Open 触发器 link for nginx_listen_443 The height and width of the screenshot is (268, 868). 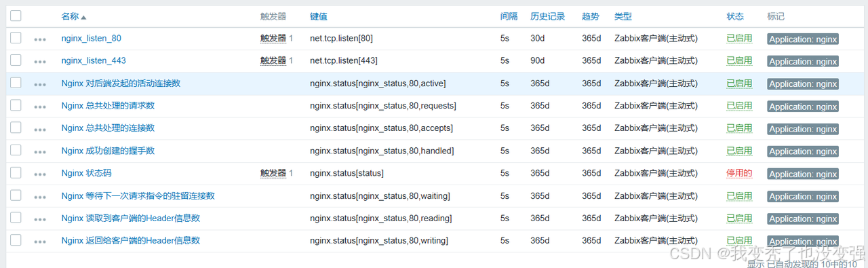pyautogui.click(x=273, y=61)
